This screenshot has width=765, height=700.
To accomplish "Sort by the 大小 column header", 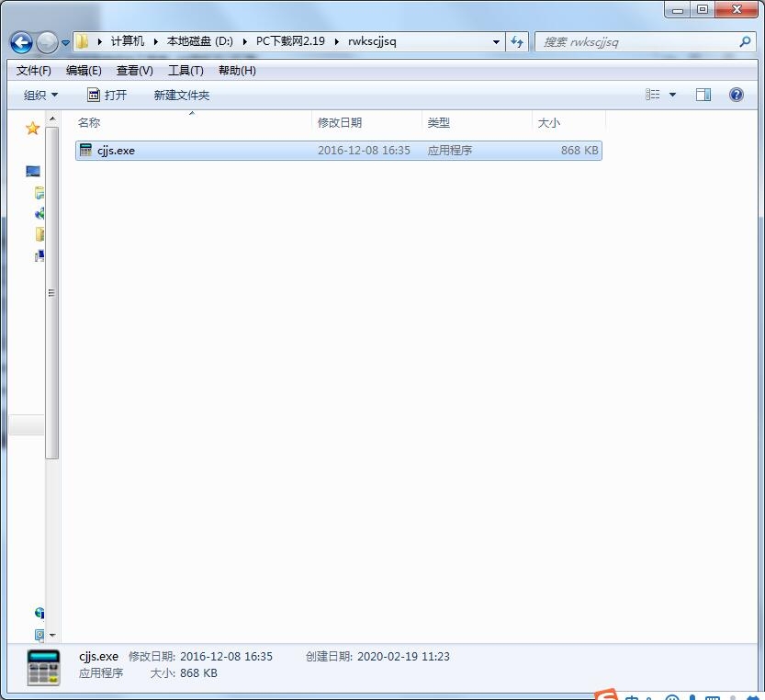I will (x=568, y=122).
